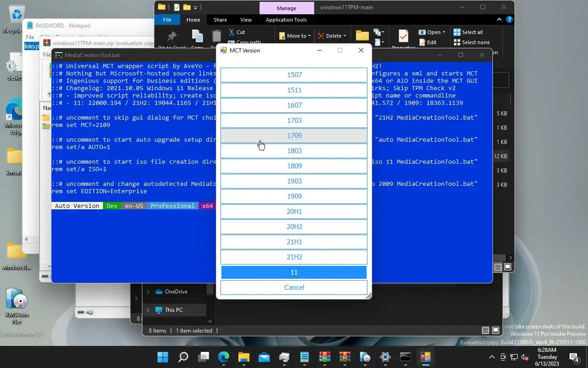
Task: Select OneDrive in the navigation pane
Action: pyautogui.click(x=171, y=292)
